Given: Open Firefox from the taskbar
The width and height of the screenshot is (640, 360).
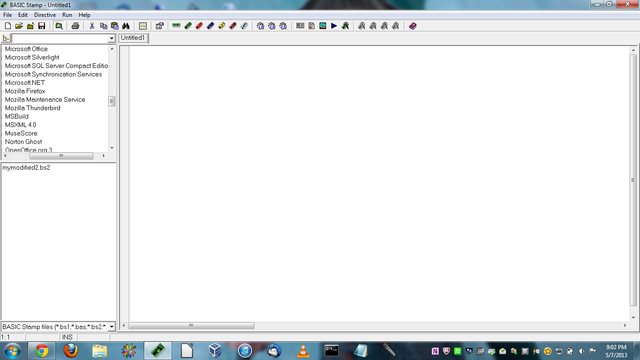Looking at the screenshot, I should (x=71, y=351).
